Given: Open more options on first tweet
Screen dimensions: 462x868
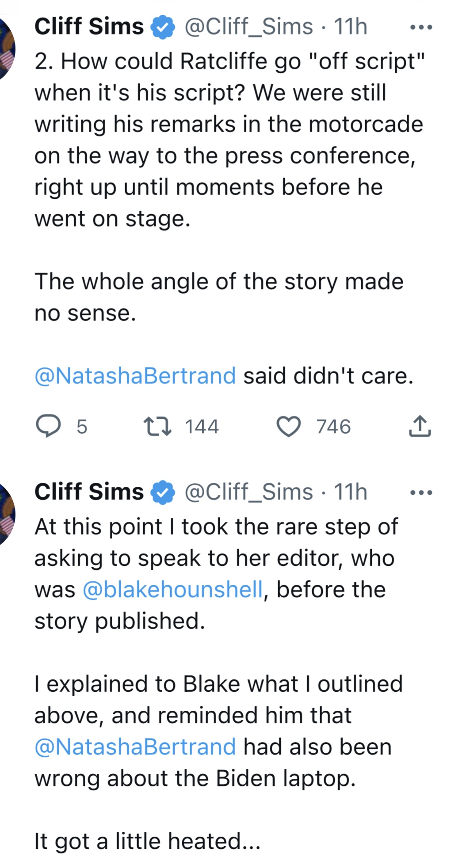Looking at the screenshot, I should click(421, 27).
